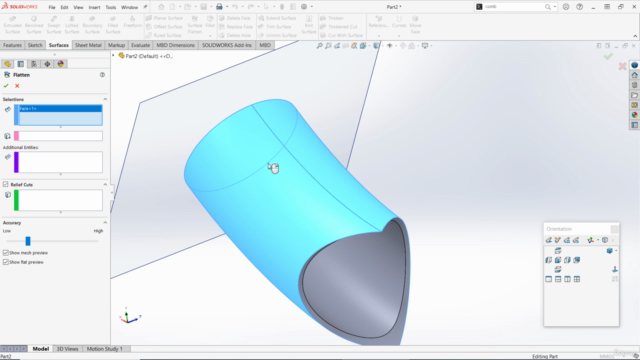Click the Print icon in top toolbar
The height and width of the screenshot is (360, 640).
(219, 7)
